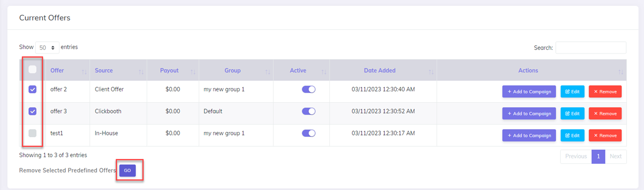Click GO to remove selected offers
The width and height of the screenshot is (644, 190).
click(127, 170)
